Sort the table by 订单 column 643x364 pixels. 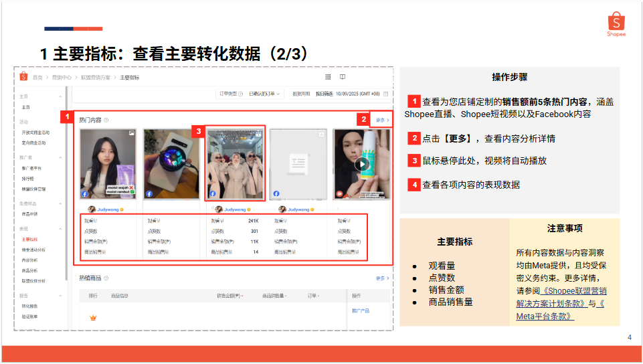(313, 296)
